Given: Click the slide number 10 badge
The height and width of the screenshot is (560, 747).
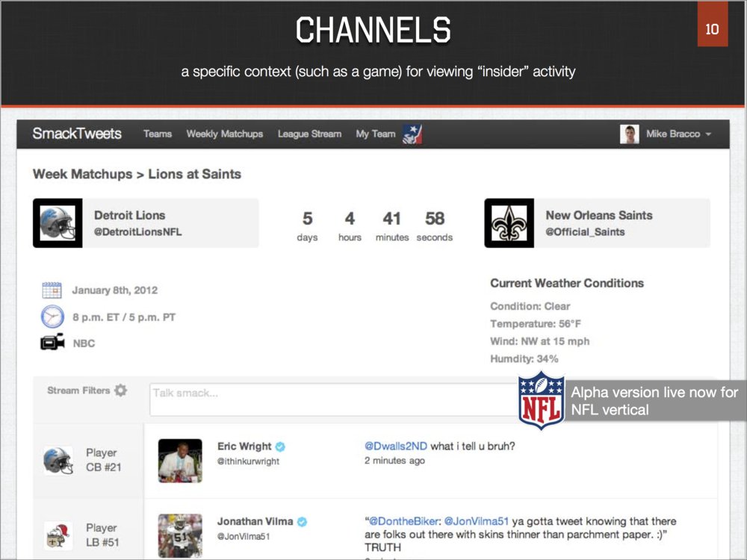Looking at the screenshot, I should [713, 25].
